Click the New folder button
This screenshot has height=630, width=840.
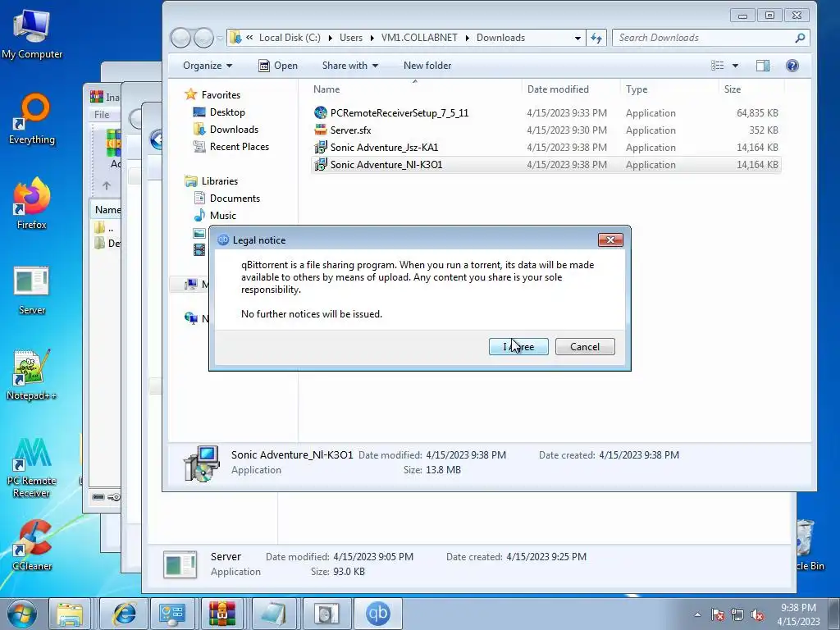pyautogui.click(x=427, y=66)
